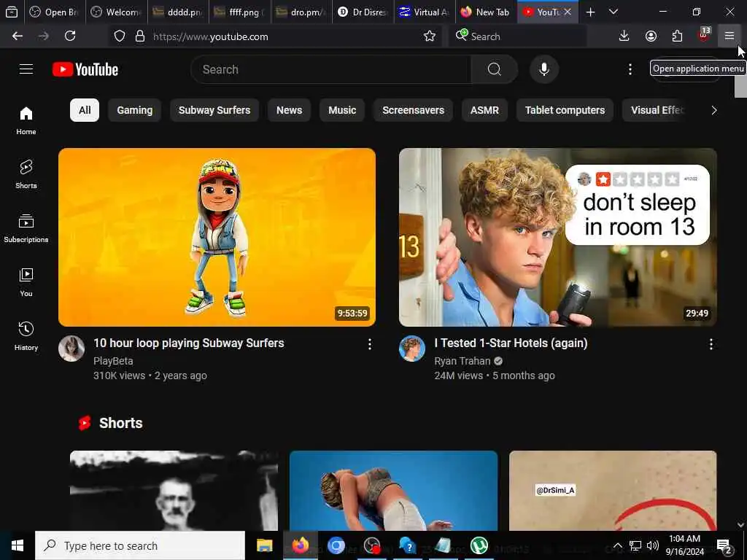The height and width of the screenshot is (560, 747).
Task: Switch to the Dr Disrespect tab
Action: [x=363, y=12]
